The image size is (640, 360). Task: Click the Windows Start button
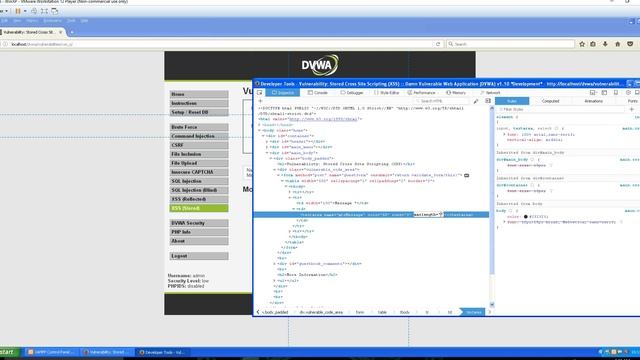pyautogui.click(x=9, y=352)
